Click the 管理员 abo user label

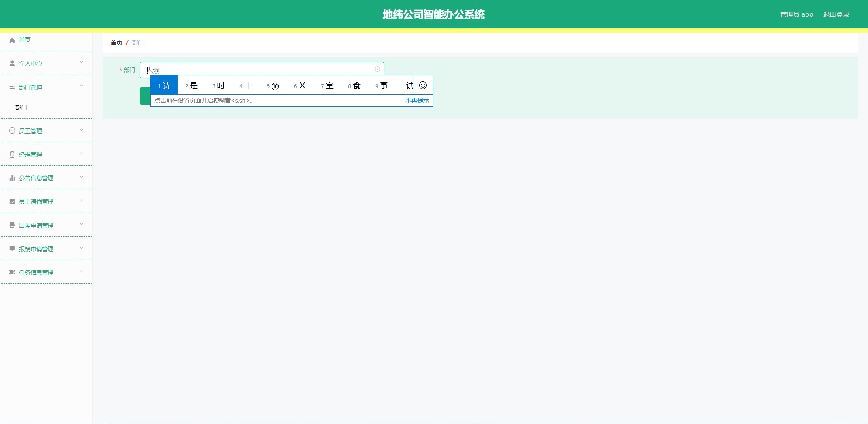796,14
